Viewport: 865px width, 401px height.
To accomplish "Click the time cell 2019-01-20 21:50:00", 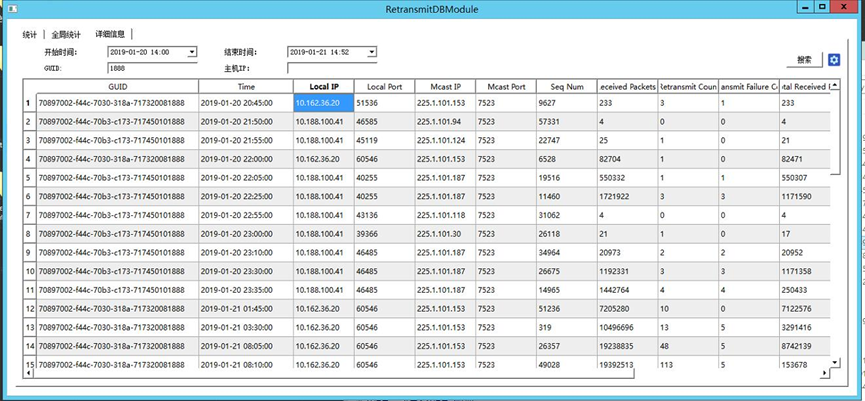I will [246, 121].
